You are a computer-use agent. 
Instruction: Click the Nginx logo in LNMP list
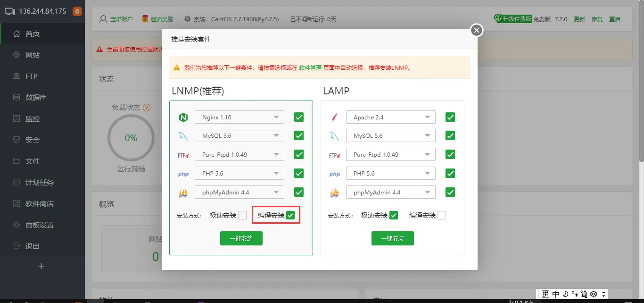(x=183, y=118)
